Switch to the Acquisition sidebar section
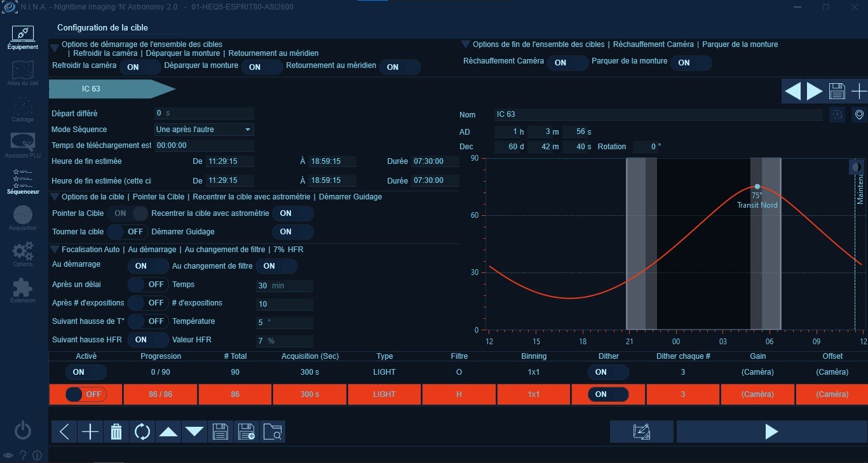The image size is (868, 463). tap(23, 217)
